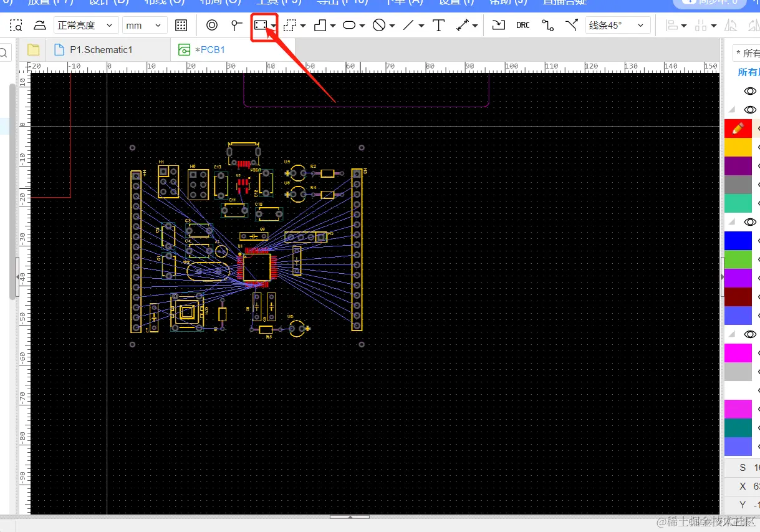Screen dimensions: 760x532
Task: Select the slot ellipse tool
Action: point(349,26)
